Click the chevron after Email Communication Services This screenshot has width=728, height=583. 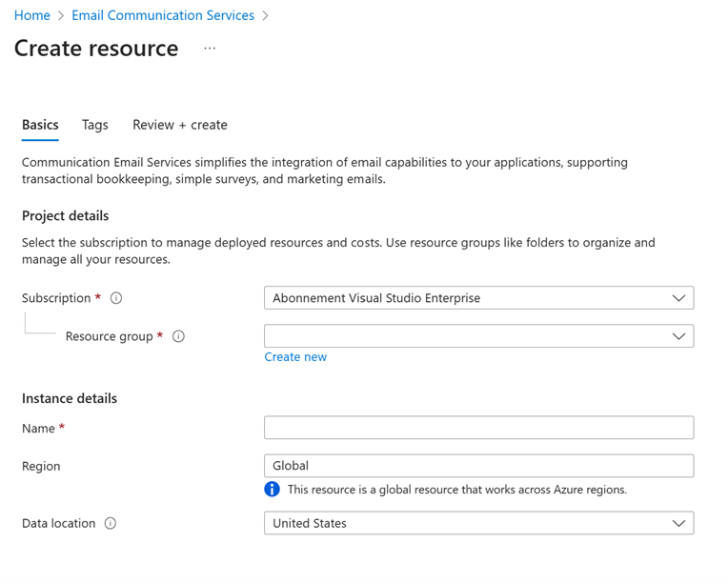[x=265, y=16]
